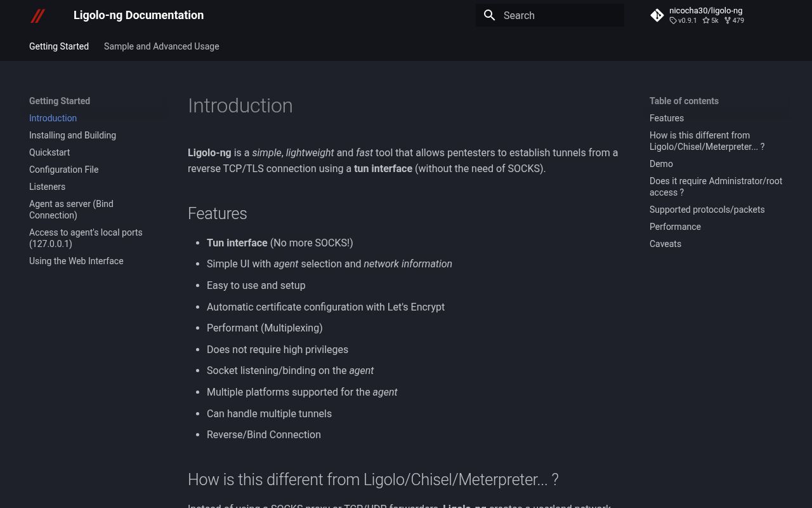This screenshot has width=812, height=508.
Task: Jump to 'Does it require Administrator/root access' entry
Action: click(x=716, y=187)
